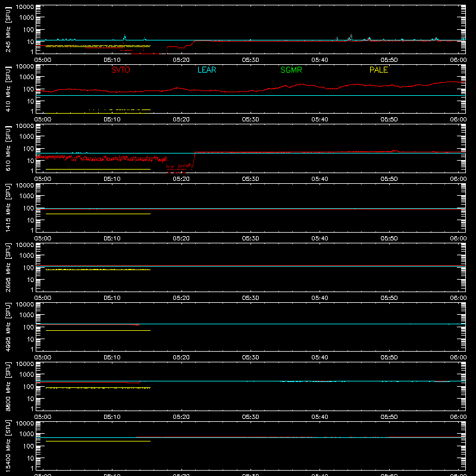The image size is (476, 476).
Task: Click 05:50 tick under the 245 MHz panel
Action: click(x=389, y=60)
